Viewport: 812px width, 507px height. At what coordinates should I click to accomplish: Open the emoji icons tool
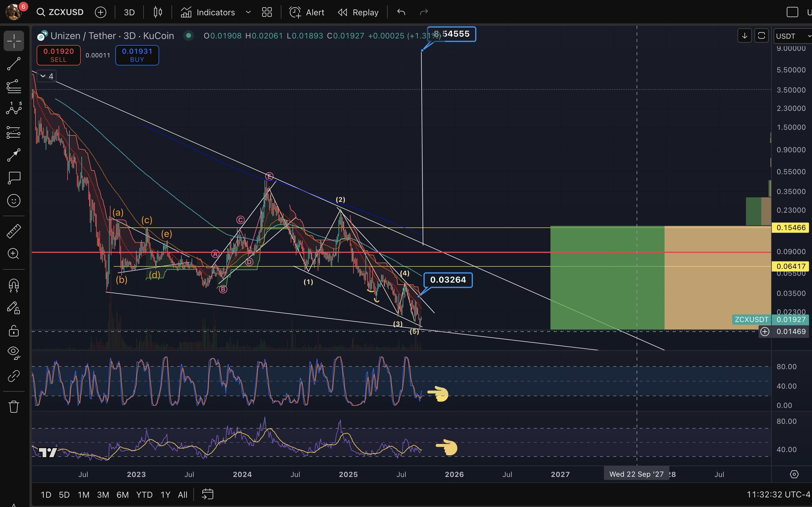pyautogui.click(x=14, y=201)
